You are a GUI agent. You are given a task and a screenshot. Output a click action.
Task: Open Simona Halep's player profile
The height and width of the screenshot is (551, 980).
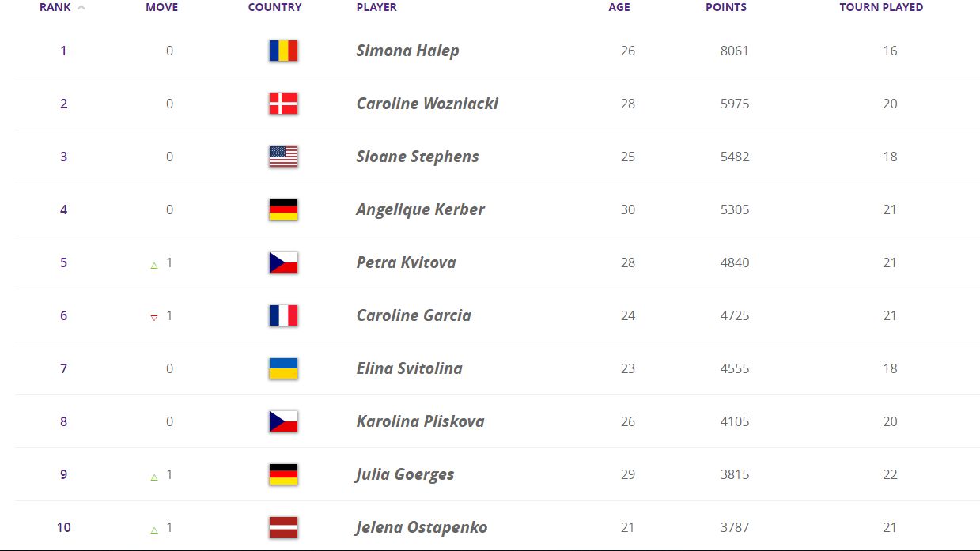click(407, 51)
